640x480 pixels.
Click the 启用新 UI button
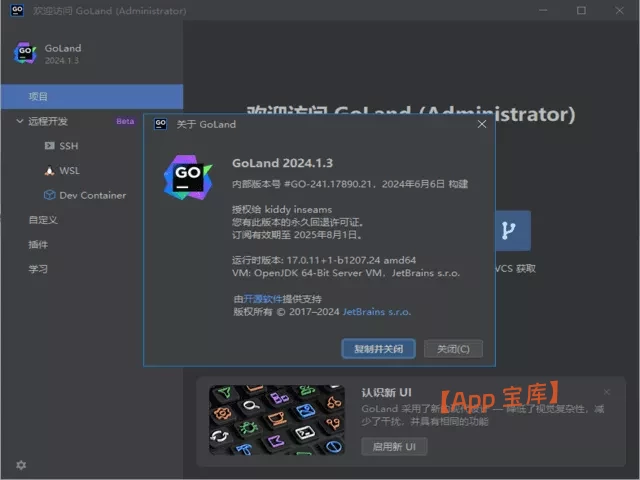tap(394, 447)
